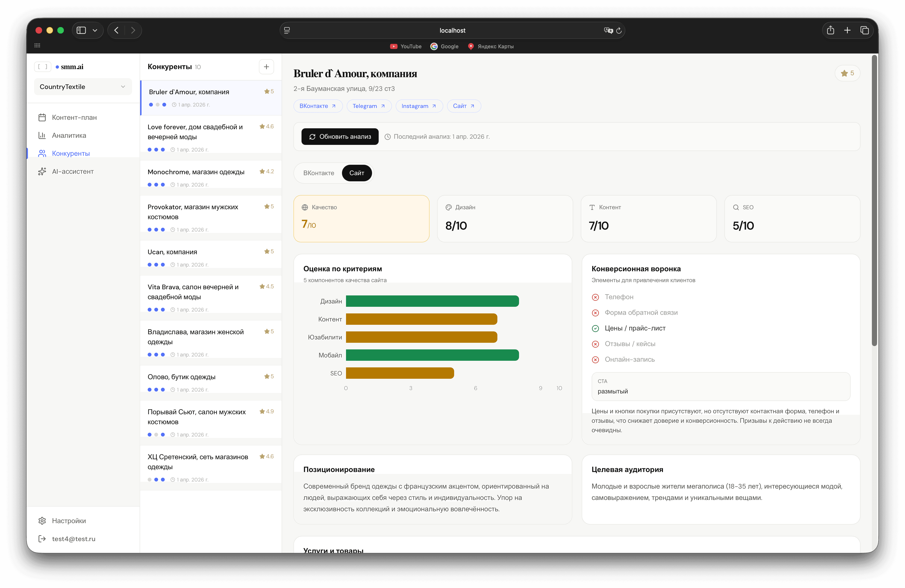Click the smm.ai logo
905x588 pixels.
(x=70, y=67)
